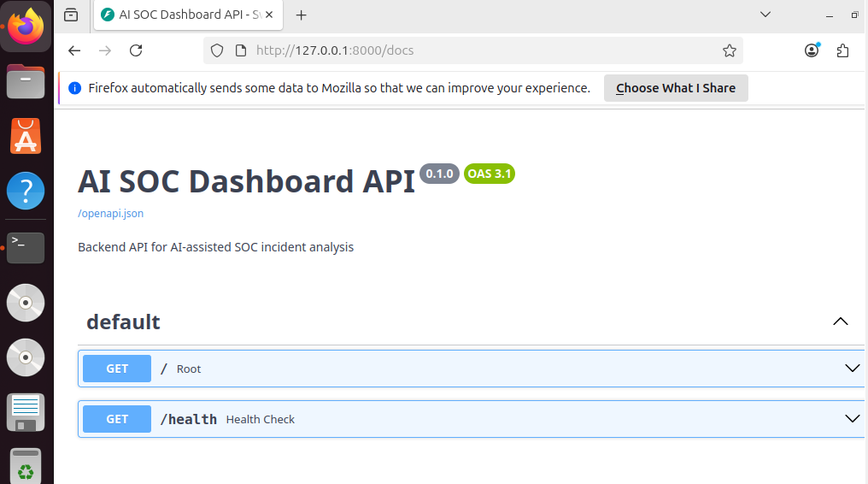Click the tracking protection shield icon
The height and width of the screenshot is (484, 868).
[x=217, y=51]
